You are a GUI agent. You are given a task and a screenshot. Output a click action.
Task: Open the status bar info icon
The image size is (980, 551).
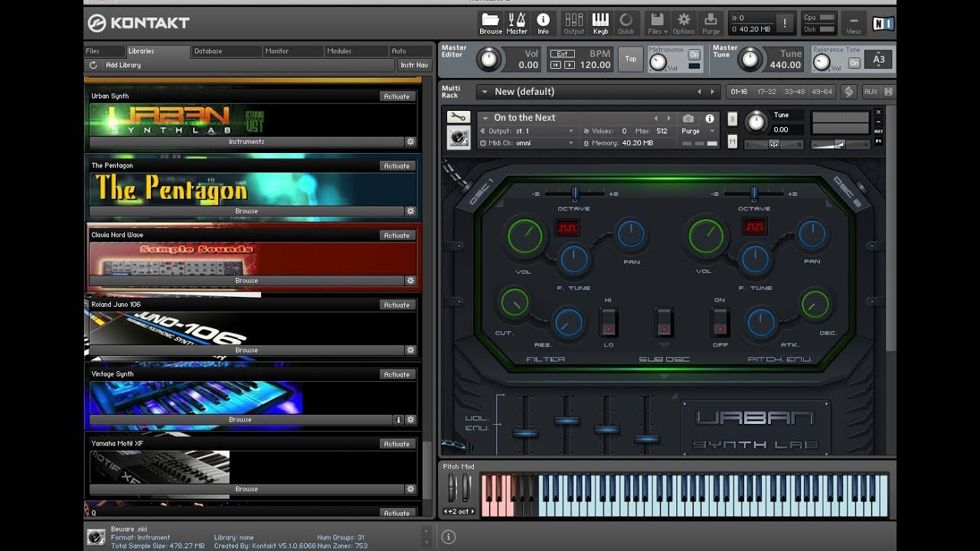(449, 536)
